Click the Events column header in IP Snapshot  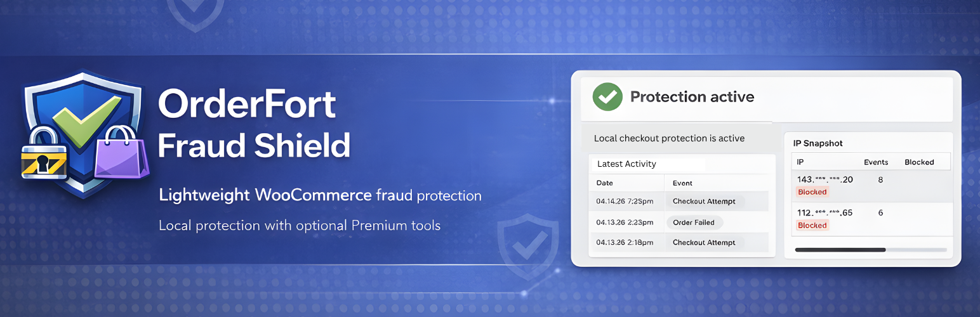coord(876,162)
